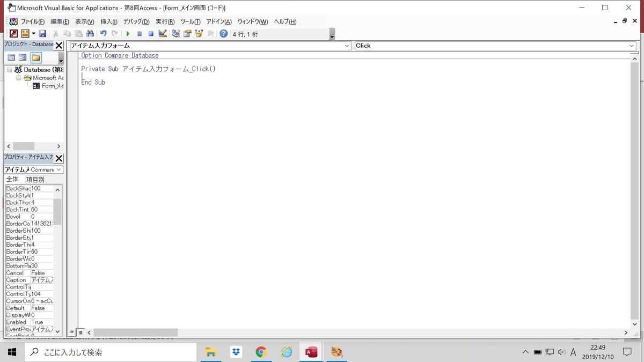Screen dimensions: 644x362
Task: Click the Windows Start button
Action: coord(12,352)
